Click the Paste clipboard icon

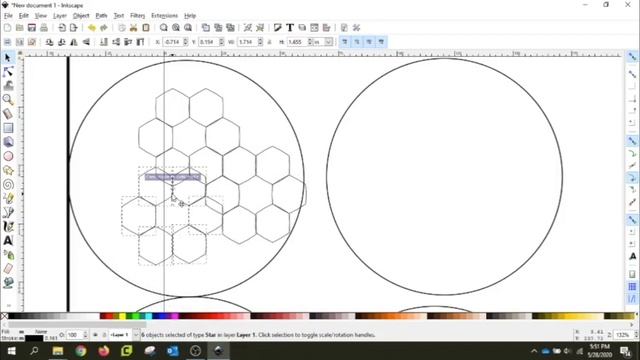pos(146,28)
